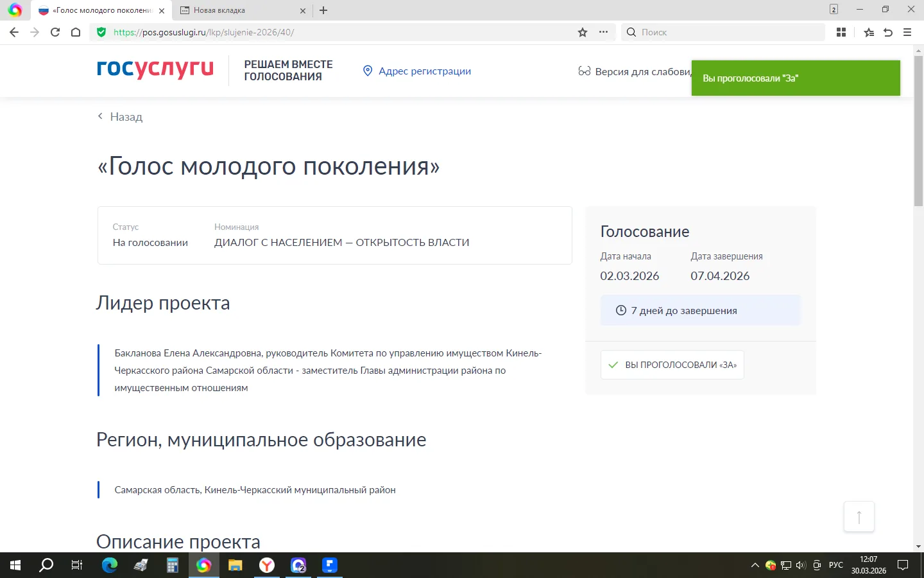Viewport: 924px width, 578px height.
Task: Click the green shield security icon
Action: click(101, 32)
